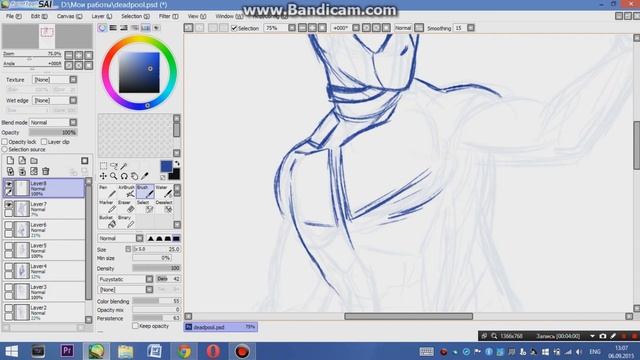Select the eyedropper color picker tool

pos(144,176)
